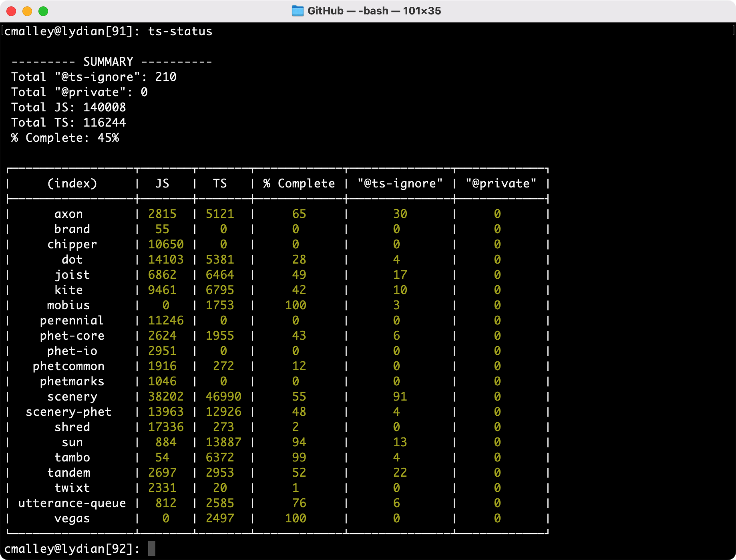Image resolution: width=736 pixels, height=560 pixels.
Task: Click the SUMMARY header text
Action: [108, 61]
